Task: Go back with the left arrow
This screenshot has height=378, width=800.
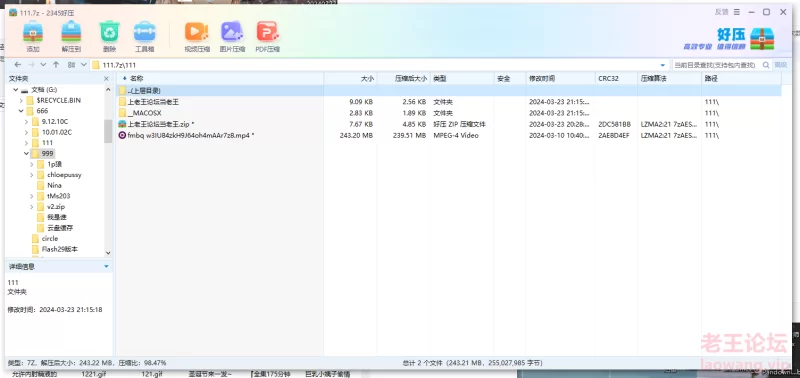Action: point(18,65)
